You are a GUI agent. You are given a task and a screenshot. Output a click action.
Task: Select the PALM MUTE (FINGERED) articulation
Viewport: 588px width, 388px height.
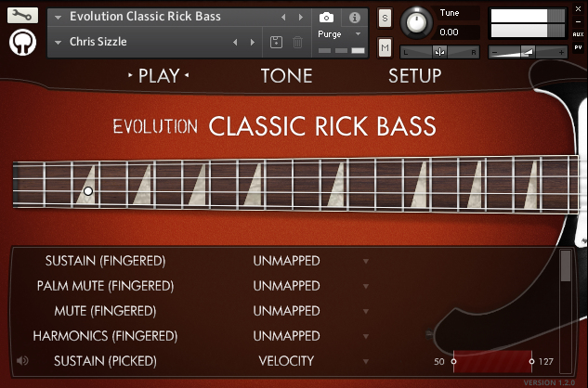pyautogui.click(x=105, y=286)
